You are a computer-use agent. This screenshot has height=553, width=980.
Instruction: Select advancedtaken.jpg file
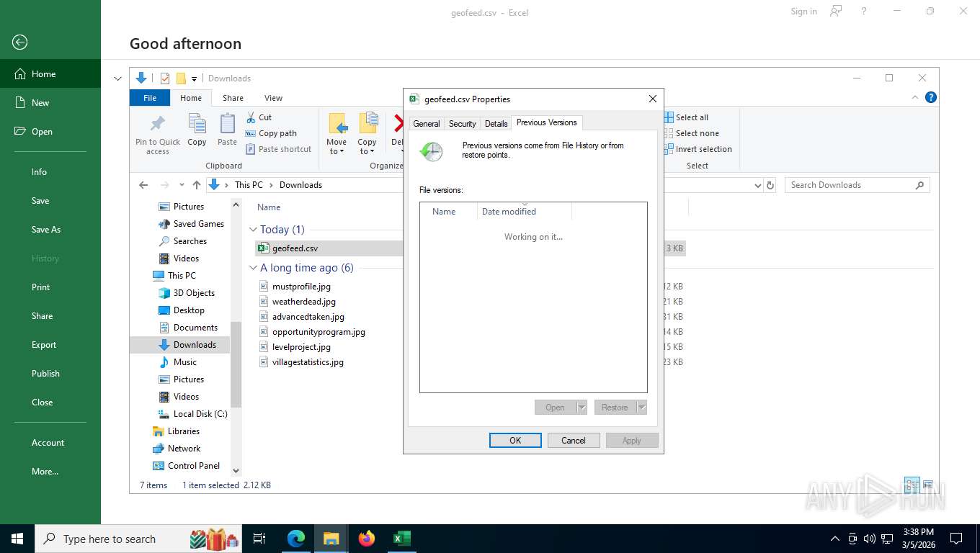(308, 316)
